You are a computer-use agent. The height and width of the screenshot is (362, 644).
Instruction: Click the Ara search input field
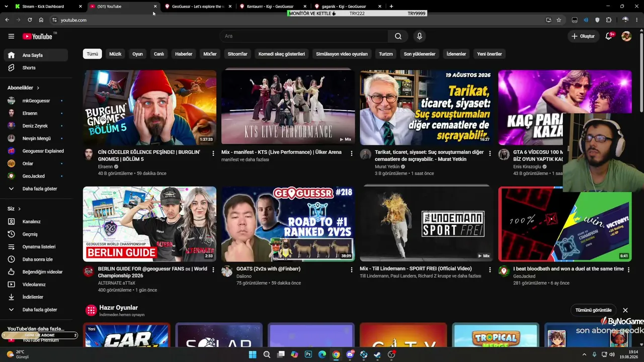(303, 36)
